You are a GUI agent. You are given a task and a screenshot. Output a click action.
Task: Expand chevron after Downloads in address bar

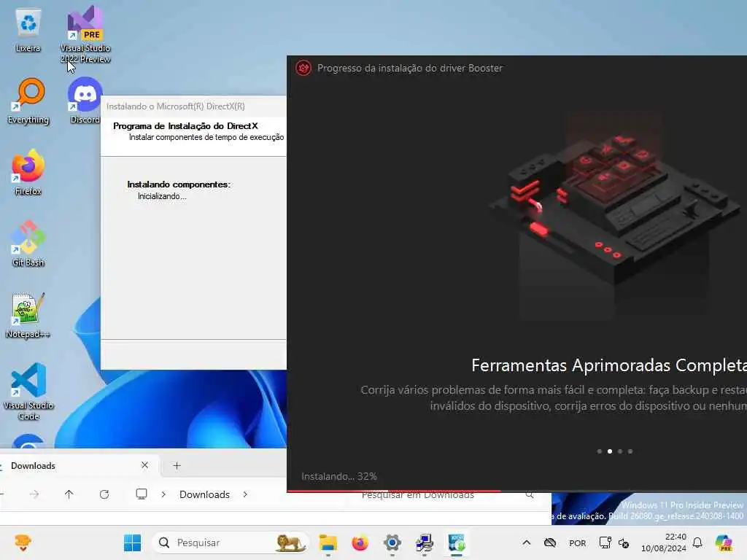pos(245,494)
